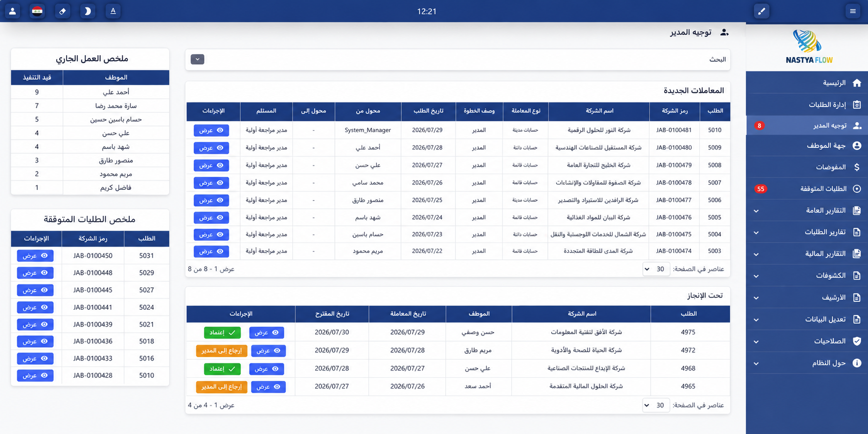Screen dimensions: 868x434
Task: Click the NASTYA FLOW logo
Action: pos(808,46)
